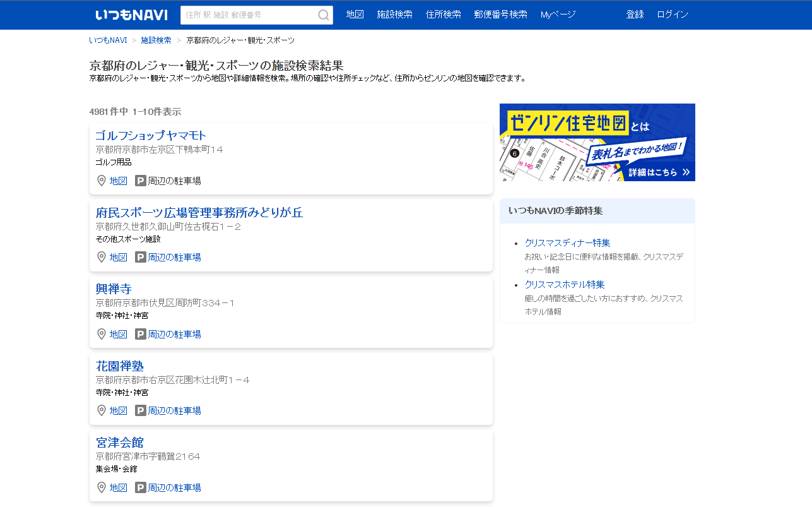Click the parking P icon for 興禅寺
Viewport: 812px width, 507px height.
(141, 334)
